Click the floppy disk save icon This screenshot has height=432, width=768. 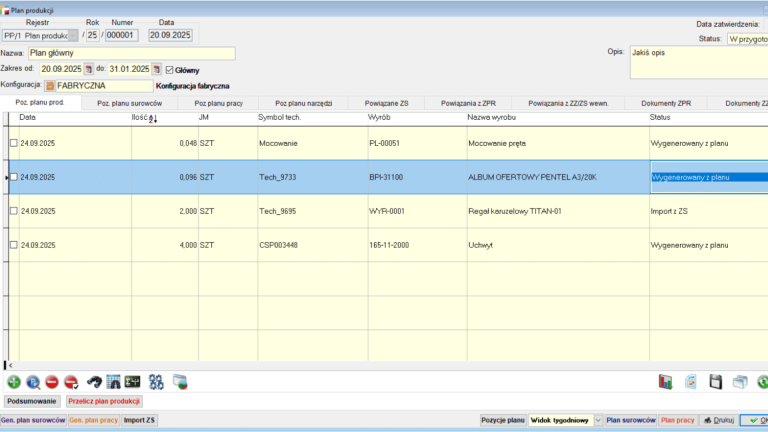tap(716, 381)
